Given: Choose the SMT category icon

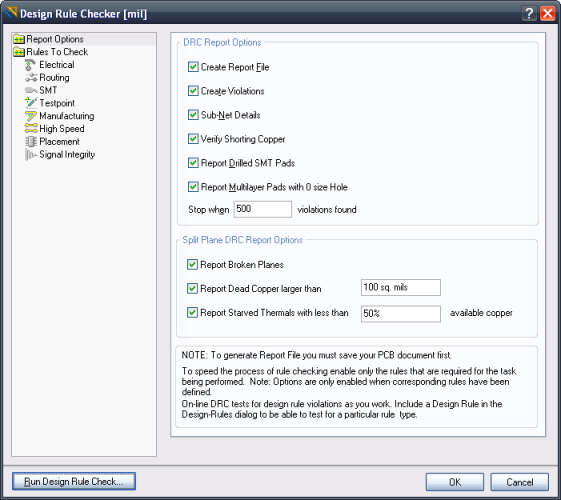Looking at the screenshot, I should click(31, 90).
